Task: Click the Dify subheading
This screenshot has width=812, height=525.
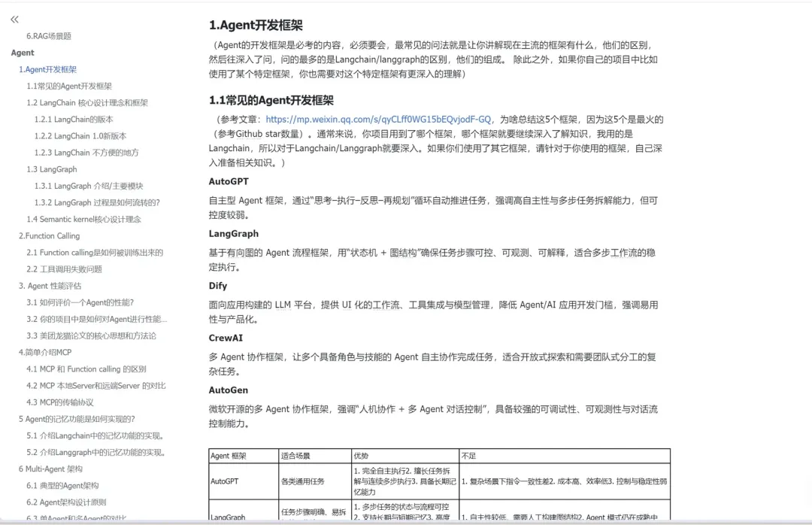Action: click(x=218, y=286)
